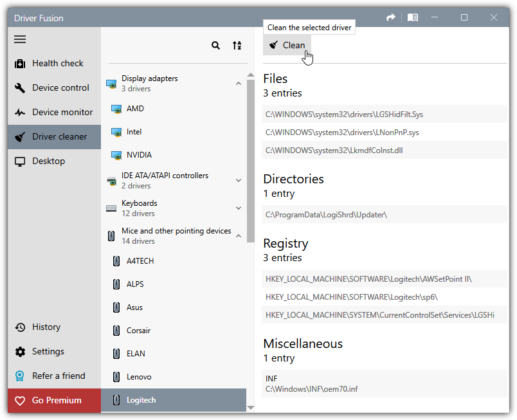
Task: Click the driver list scroll up arrow
Action: (251, 75)
